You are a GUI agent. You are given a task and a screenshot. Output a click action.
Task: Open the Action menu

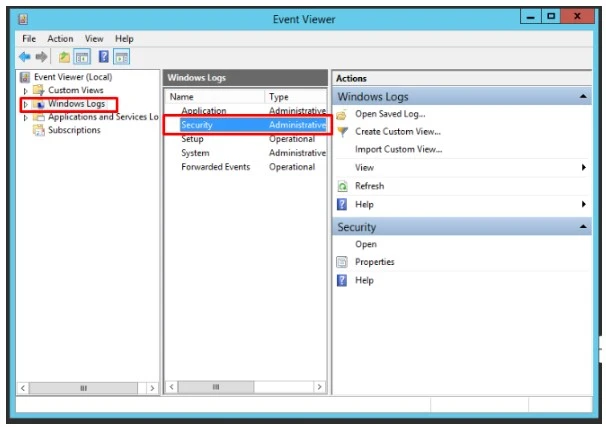click(x=60, y=39)
